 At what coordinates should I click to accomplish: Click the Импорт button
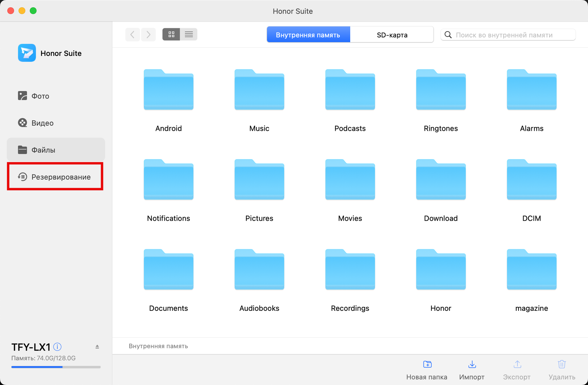click(x=472, y=370)
